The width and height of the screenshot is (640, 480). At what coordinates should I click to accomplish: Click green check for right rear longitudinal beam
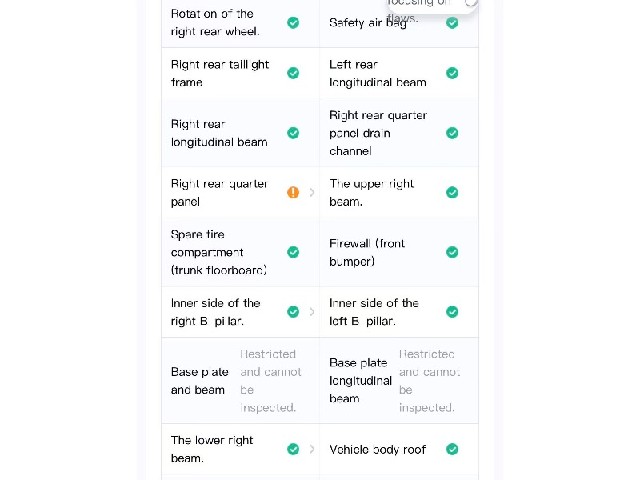click(x=293, y=133)
